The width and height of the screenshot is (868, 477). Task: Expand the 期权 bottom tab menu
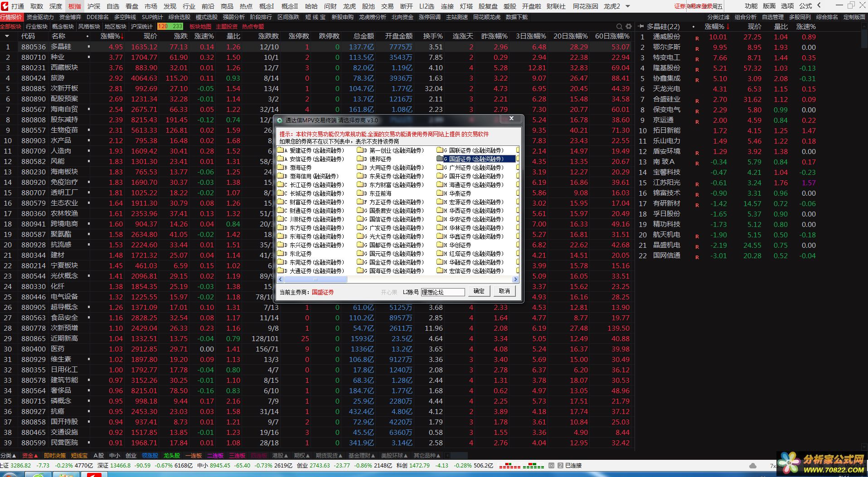click(302, 455)
